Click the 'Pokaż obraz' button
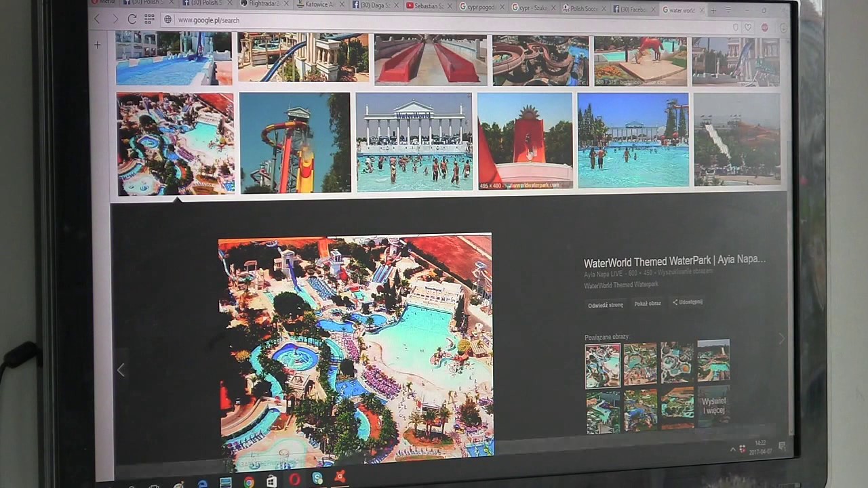868x488 pixels. (x=647, y=304)
